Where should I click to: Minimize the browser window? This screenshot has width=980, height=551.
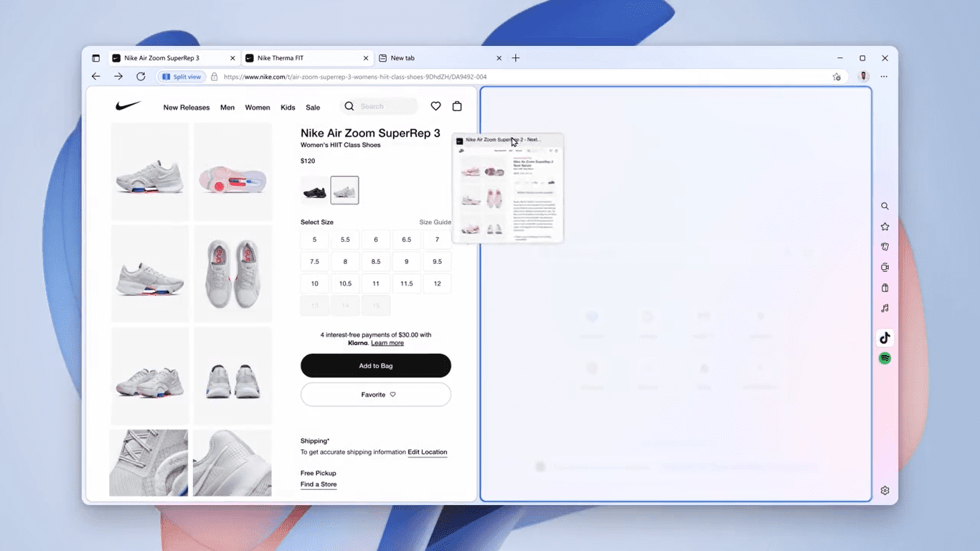840,58
